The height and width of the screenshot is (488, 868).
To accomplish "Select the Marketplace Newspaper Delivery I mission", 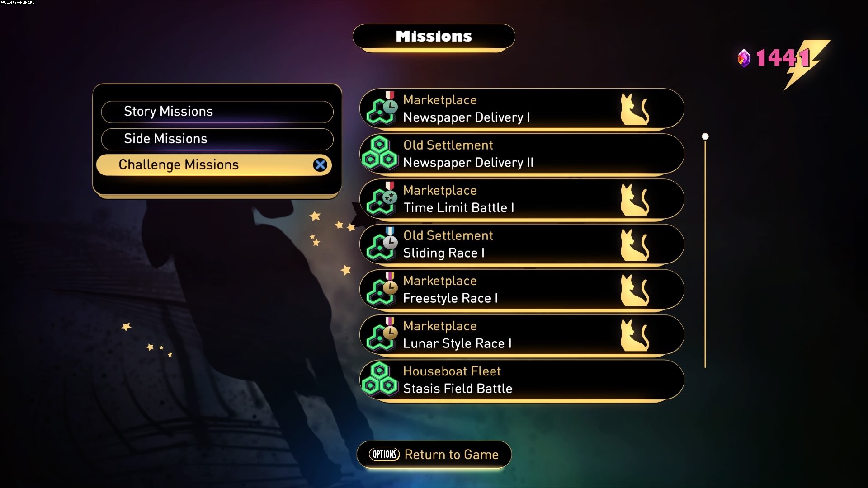I will (522, 108).
